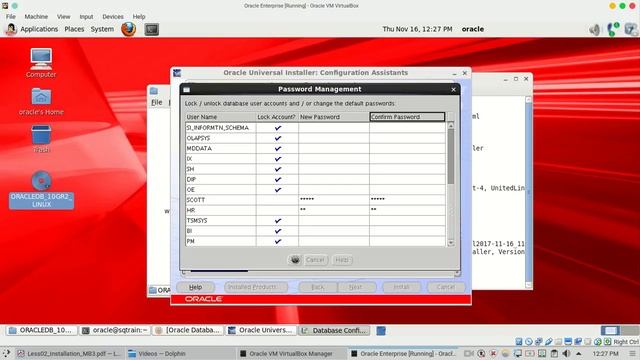This screenshot has height=360, width=640.
Task: Toggle Lock Account for IX
Action: (x=278, y=159)
